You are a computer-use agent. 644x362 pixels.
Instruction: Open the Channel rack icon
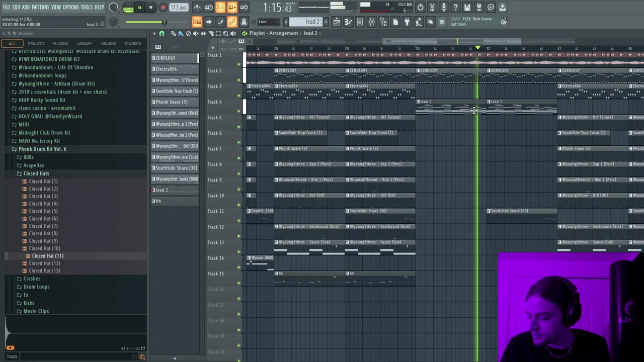click(360, 22)
